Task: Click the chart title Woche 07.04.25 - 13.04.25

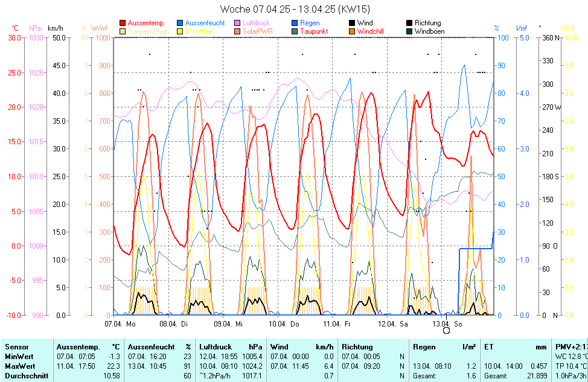Action: click(x=295, y=9)
